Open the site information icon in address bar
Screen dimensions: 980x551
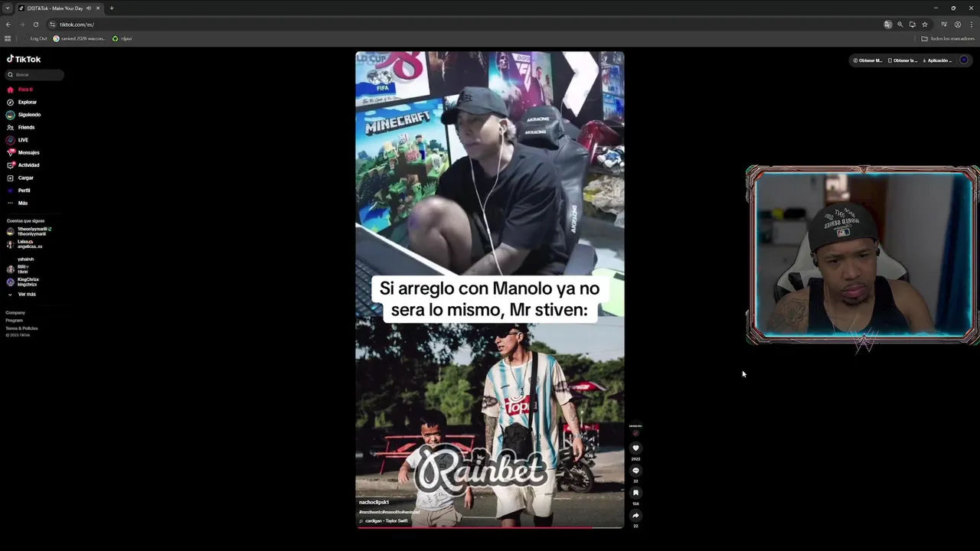click(x=52, y=24)
